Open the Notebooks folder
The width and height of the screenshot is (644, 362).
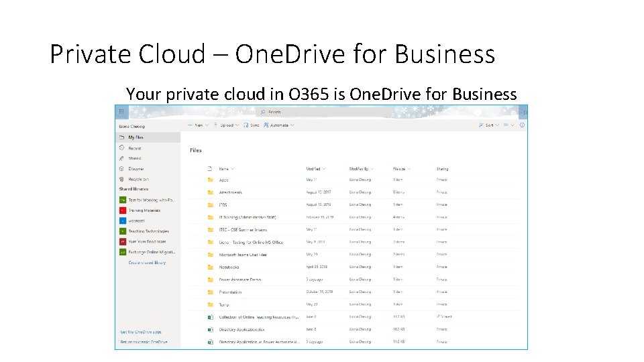pyautogui.click(x=229, y=267)
